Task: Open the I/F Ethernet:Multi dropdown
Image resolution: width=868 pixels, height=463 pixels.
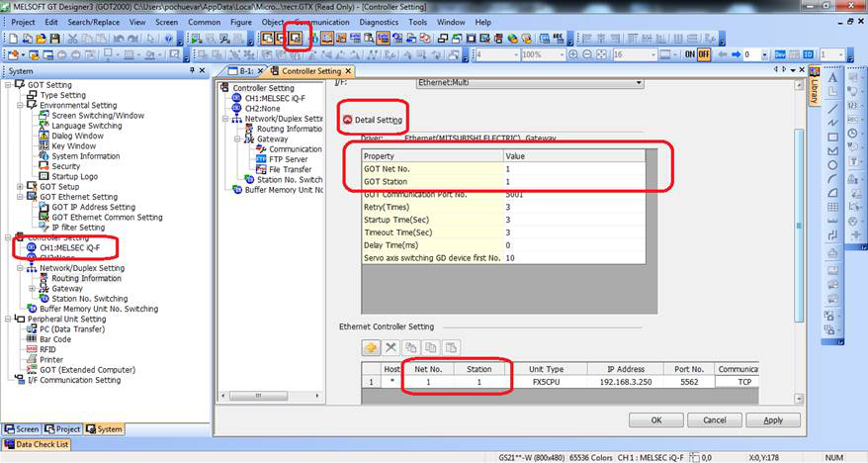Action: coord(638,83)
